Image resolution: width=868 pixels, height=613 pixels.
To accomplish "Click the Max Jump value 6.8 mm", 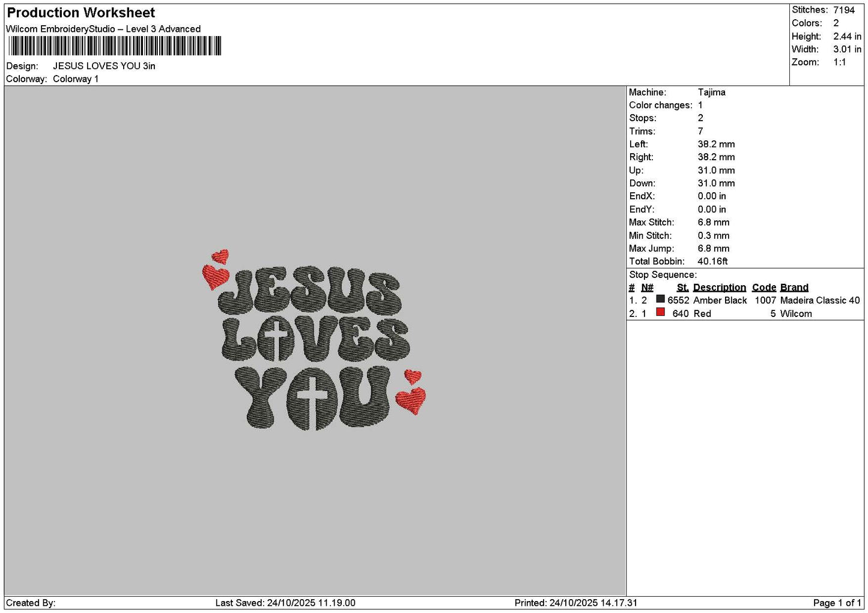I will [x=714, y=249].
